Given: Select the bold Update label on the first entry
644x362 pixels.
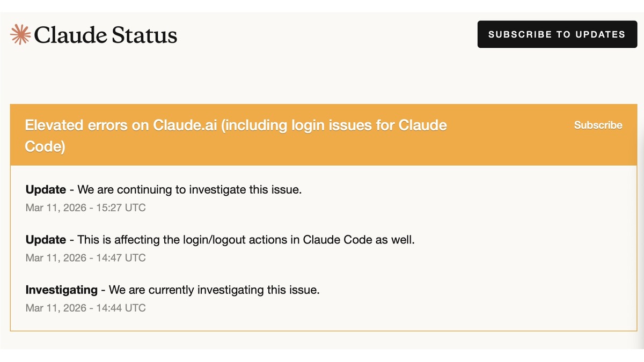Looking at the screenshot, I should (x=46, y=189).
